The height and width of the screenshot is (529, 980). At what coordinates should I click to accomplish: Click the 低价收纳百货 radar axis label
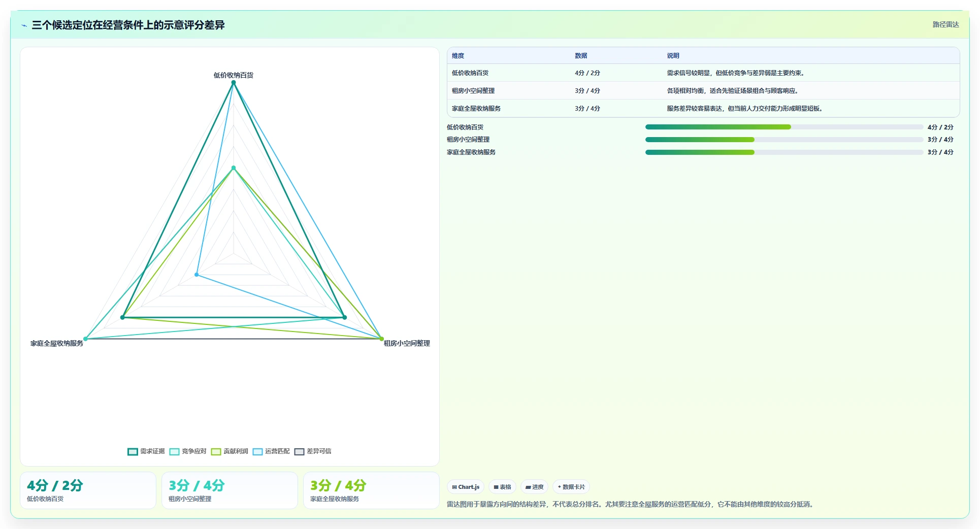[234, 75]
